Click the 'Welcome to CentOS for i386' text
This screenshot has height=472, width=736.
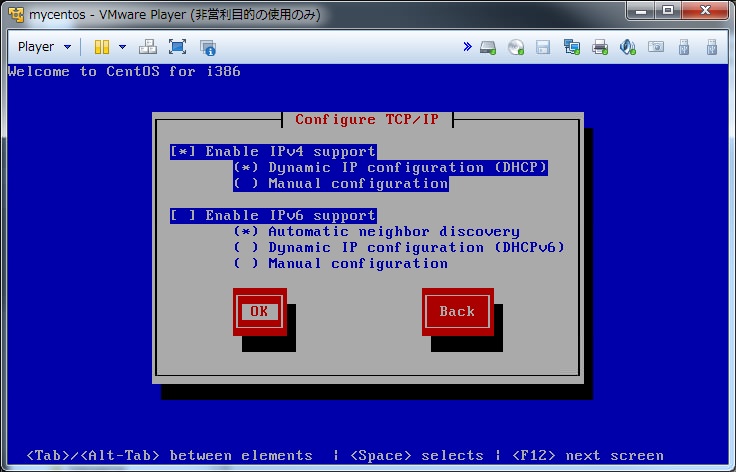(x=124, y=71)
